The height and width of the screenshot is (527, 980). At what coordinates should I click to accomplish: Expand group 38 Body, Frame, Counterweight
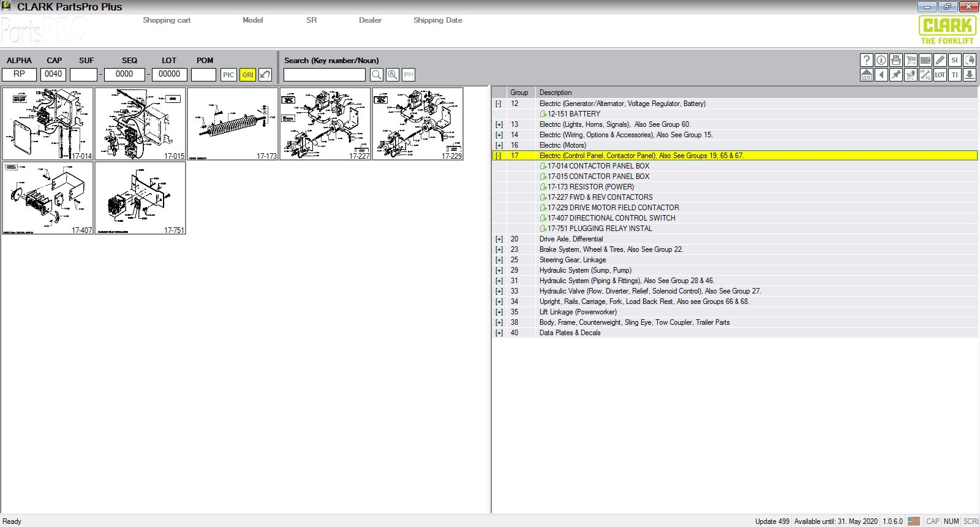[499, 322]
